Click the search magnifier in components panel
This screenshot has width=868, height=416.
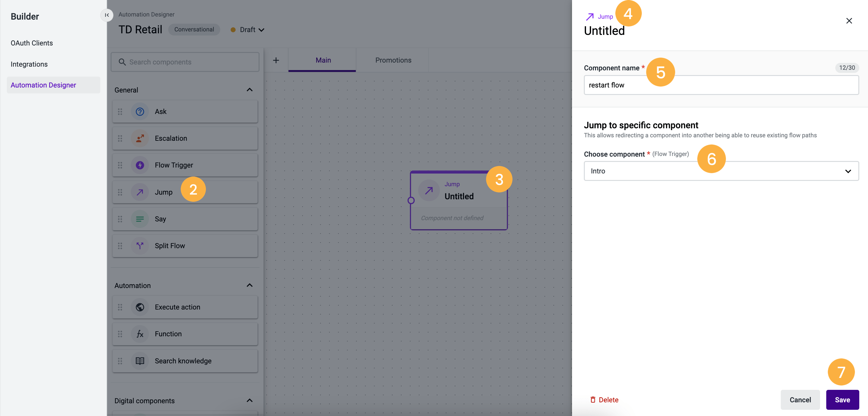click(x=122, y=62)
